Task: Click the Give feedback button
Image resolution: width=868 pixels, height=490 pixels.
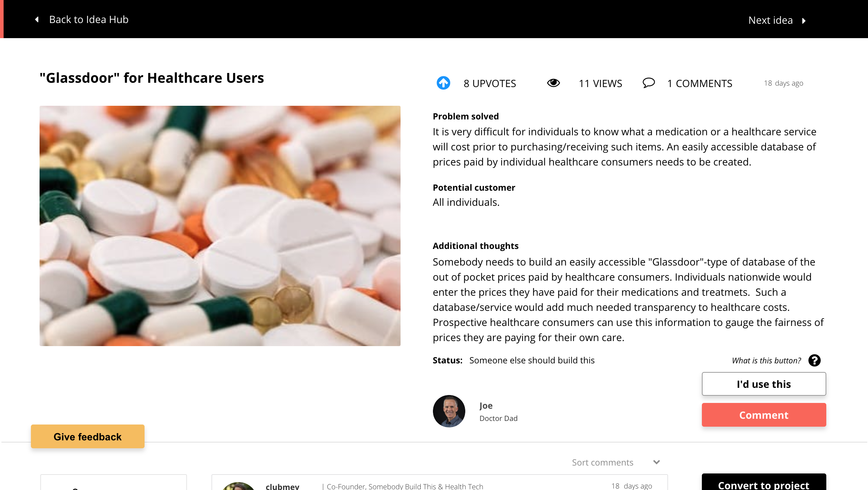Action: click(87, 436)
